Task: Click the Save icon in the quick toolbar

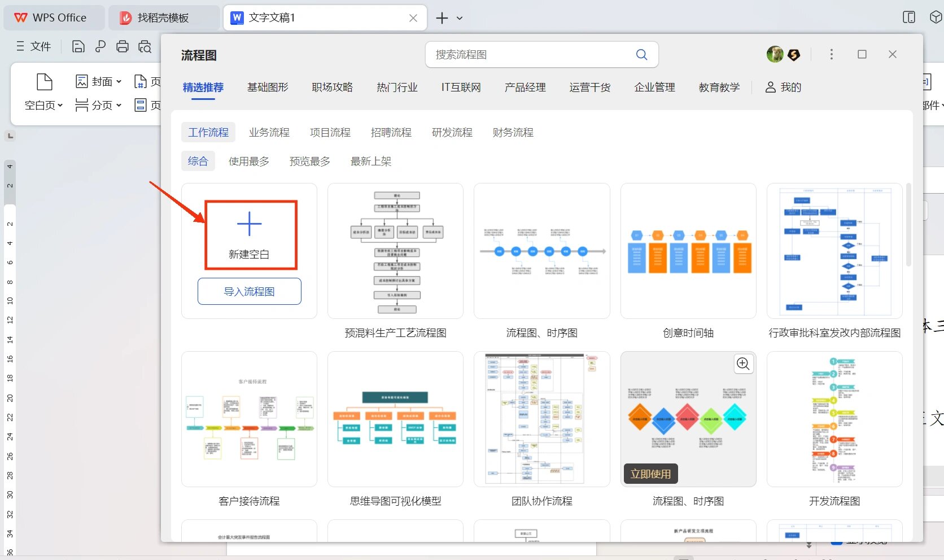Action: (78, 46)
